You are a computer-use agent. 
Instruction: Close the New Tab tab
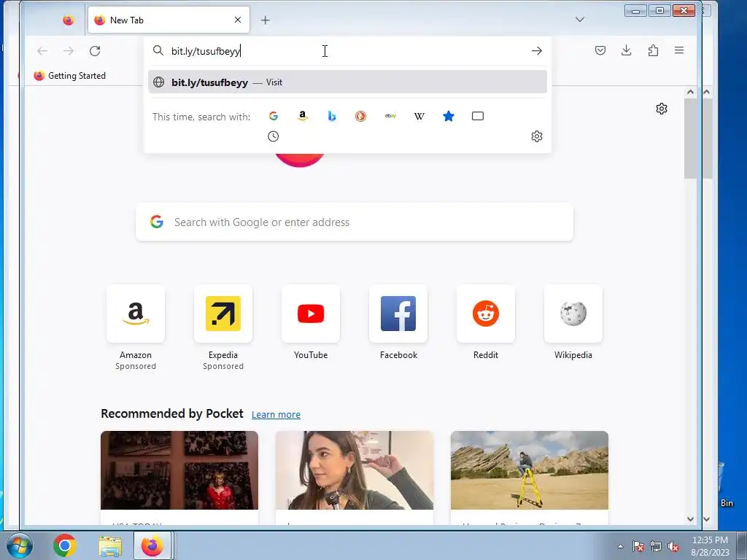pyautogui.click(x=238, y=20)
